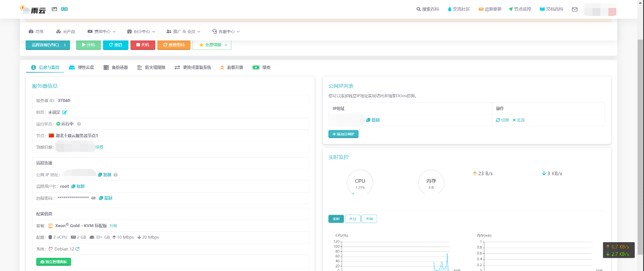Open 搜索百科 search link
The width and height of the screenshot is (644, 271).
tap(428, 9)
